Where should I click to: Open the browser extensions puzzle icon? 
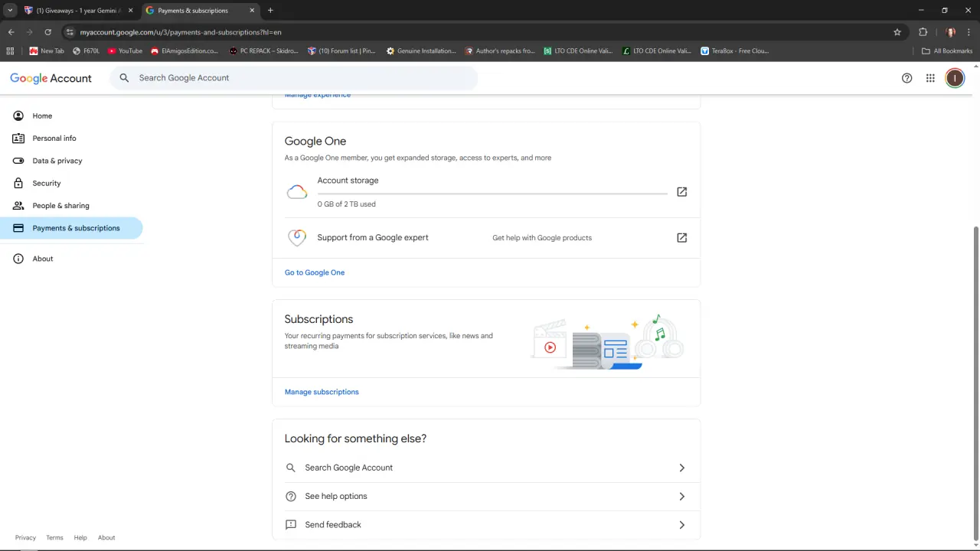coord(923,32)
